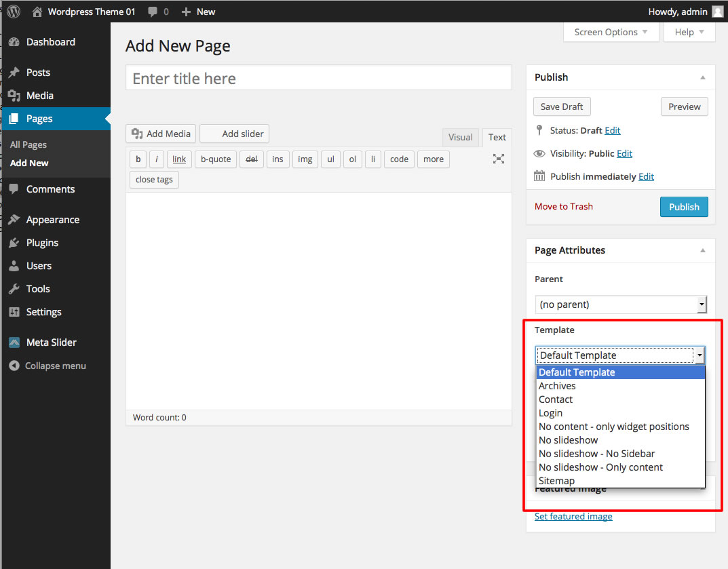Click the Settings sliders icon
Viewport: 728px width, 569px height.
coord(14,312)
